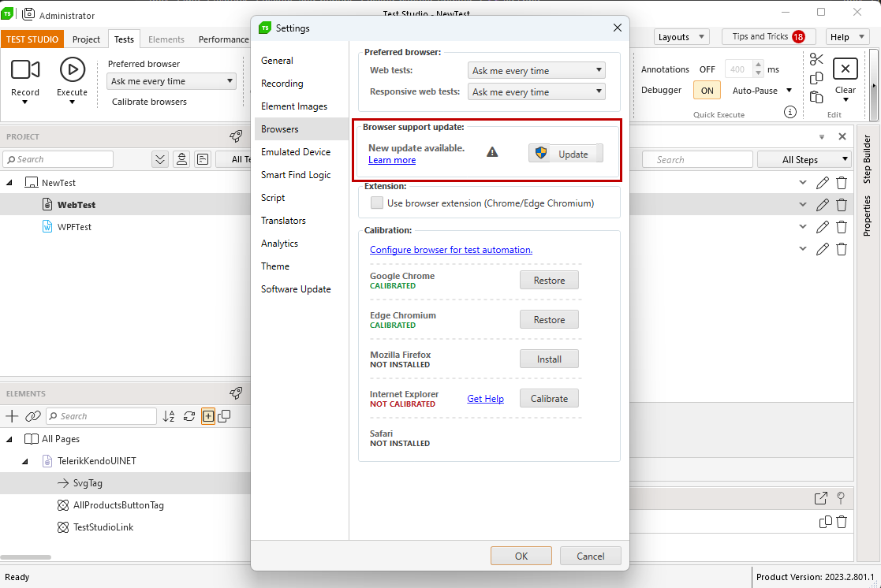Viewport: 881px width, 588px height.
Task: Click the scissors cut icon
Action: pyautogui.click(x=816, y=59)
